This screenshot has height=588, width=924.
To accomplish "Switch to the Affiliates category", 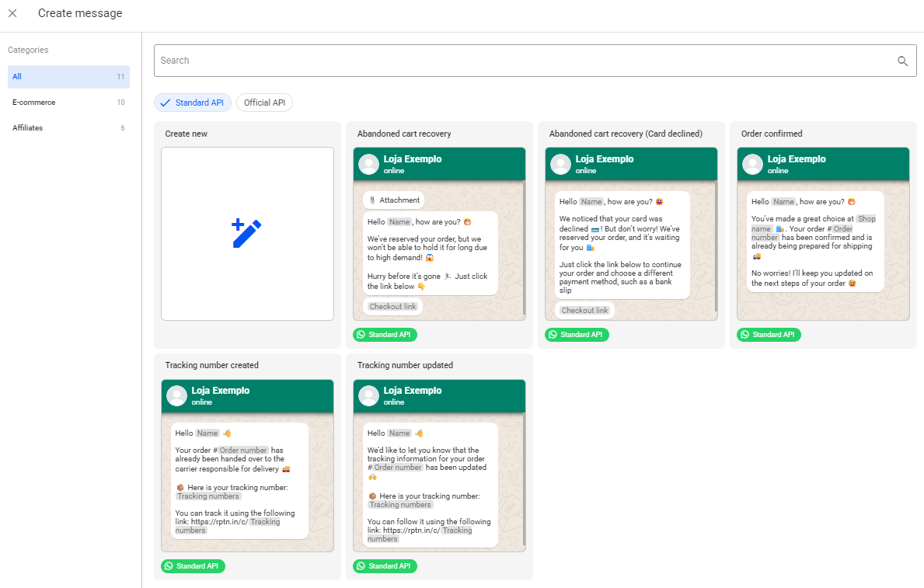I will (x=68, y=128).
